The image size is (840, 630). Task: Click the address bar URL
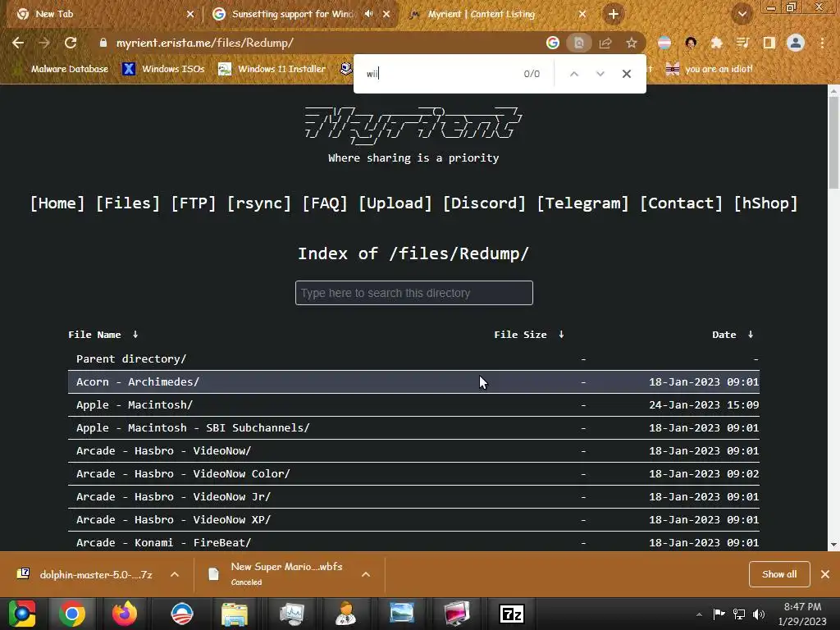[x=204, y=43]
